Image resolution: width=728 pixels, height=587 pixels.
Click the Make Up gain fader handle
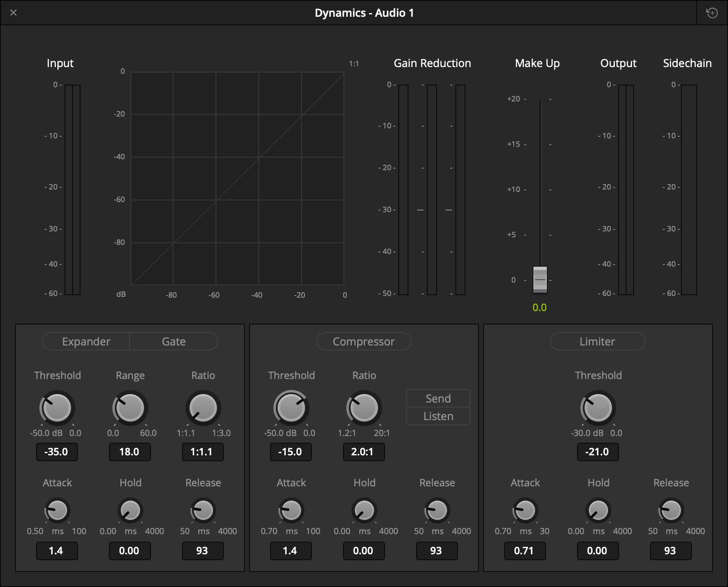point(540,280)
